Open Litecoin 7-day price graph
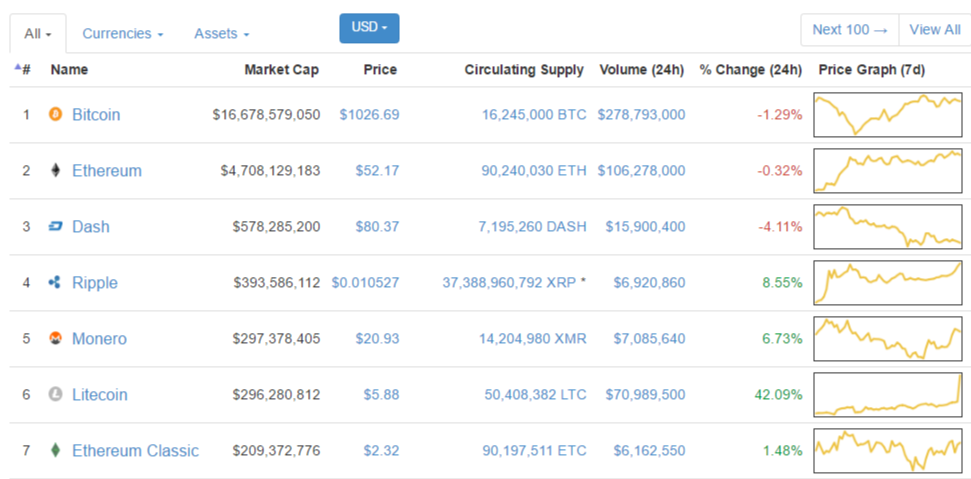 coord(888,395)
